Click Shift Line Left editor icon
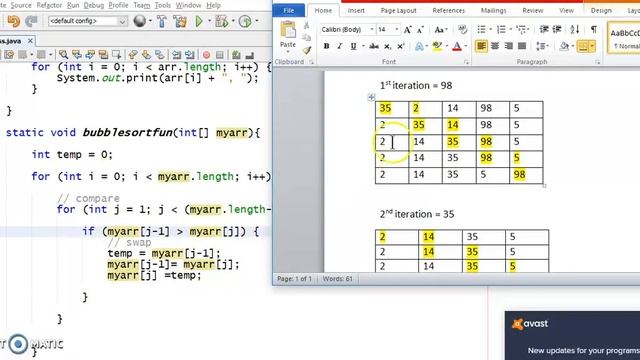This screenshot has height=360, width=640. [x=176, y=54]
